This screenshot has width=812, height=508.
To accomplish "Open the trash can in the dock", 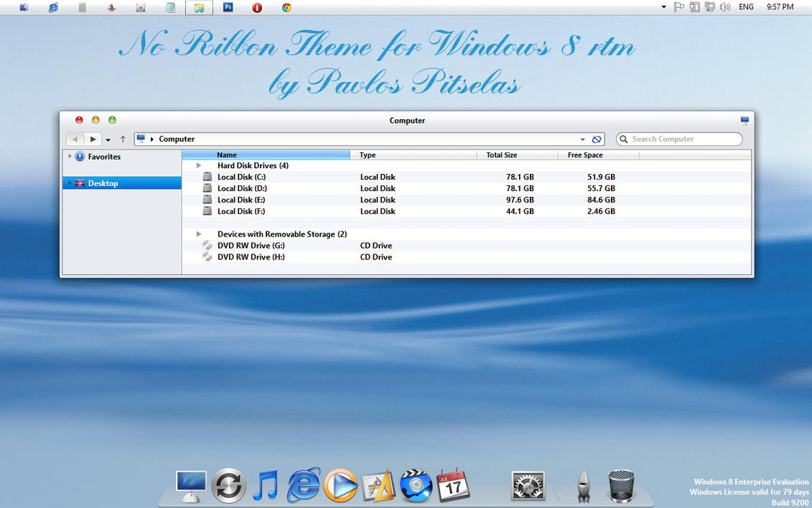I will (621, 486).
